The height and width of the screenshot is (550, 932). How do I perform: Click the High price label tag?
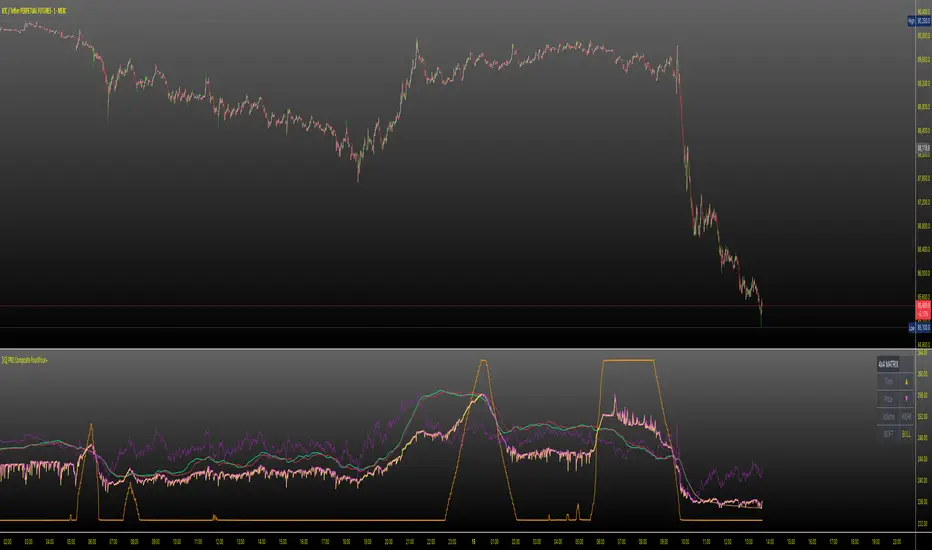pos(919,21)
